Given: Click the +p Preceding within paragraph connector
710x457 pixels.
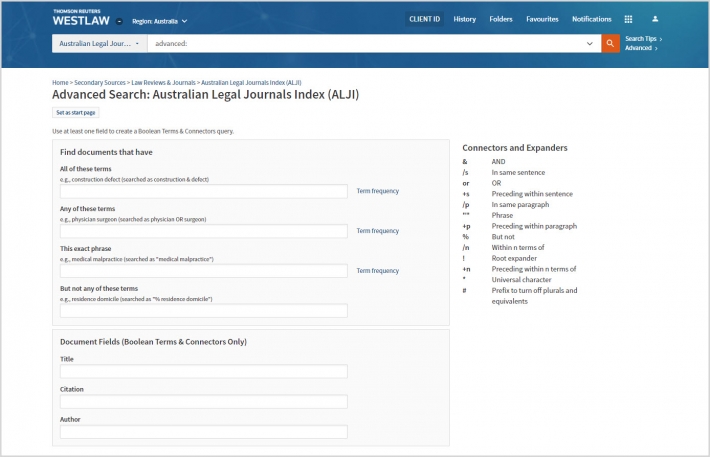Looking at the screenshot, I should (x=520, y=226).
